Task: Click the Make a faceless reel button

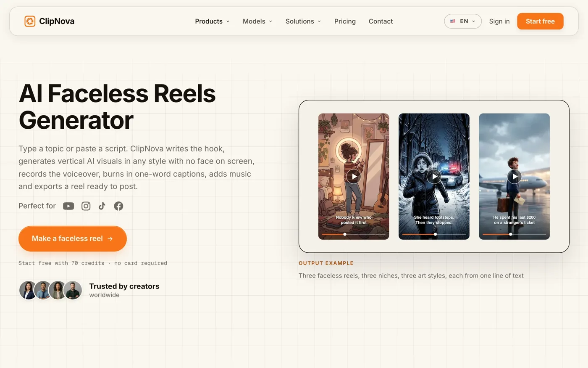Action: [73, 238]
